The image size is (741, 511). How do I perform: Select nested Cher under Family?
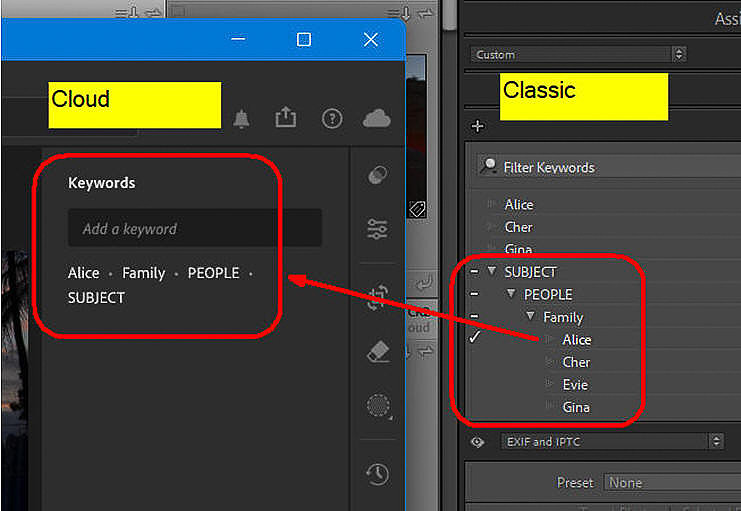click(x=576, y=363)
